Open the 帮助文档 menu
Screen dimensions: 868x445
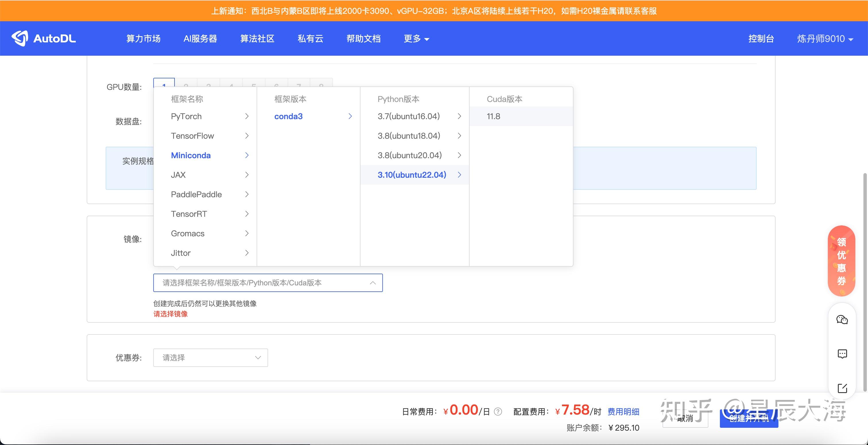[363, 38]
